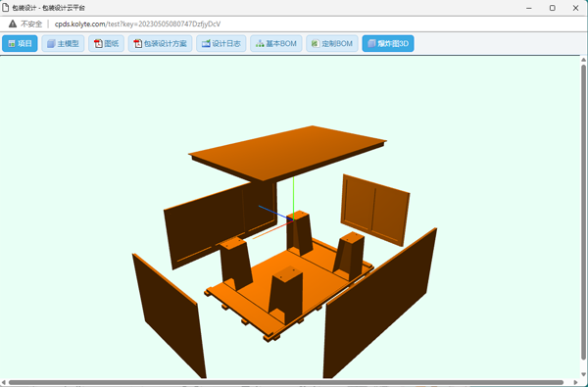Focus the cpds.kolyte.com address field
588x387 pixels.
(137, 24)
